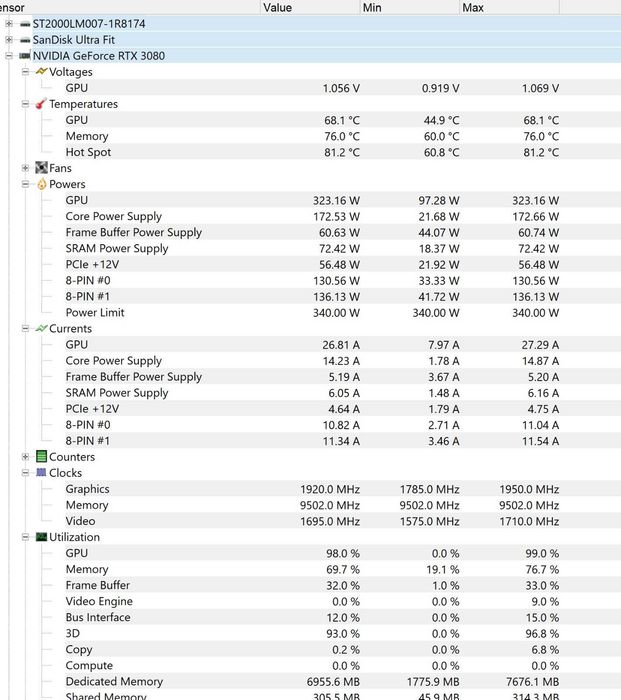621x700 pixels.
Task: Expand the SanDisk Ultra Fit node
Action: (8, 40)
